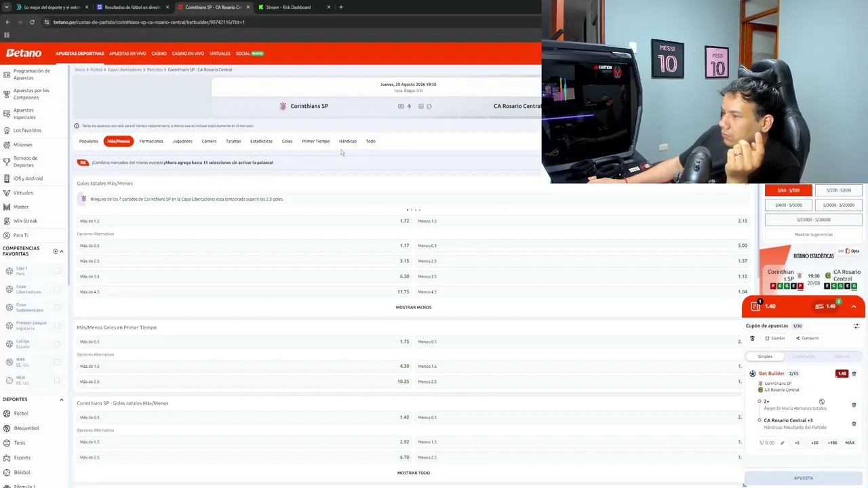Click the iOS y Android phone icon

coord(7,178)
